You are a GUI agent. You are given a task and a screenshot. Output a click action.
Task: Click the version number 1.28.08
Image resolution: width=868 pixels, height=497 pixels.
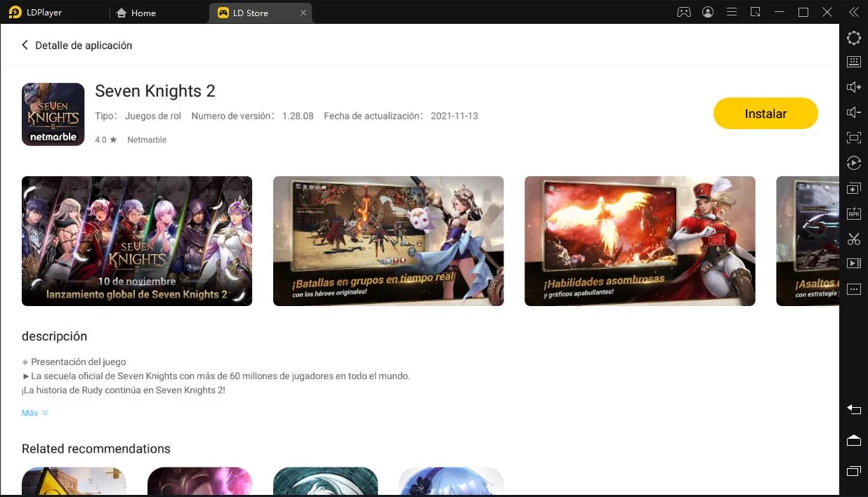click(x=298, y=116)
